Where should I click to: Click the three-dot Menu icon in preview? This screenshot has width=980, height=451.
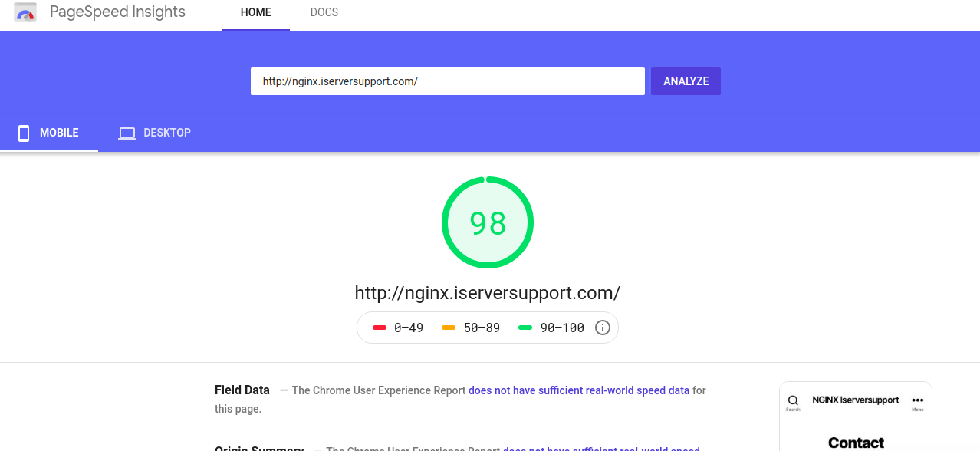tap(917, 400)
